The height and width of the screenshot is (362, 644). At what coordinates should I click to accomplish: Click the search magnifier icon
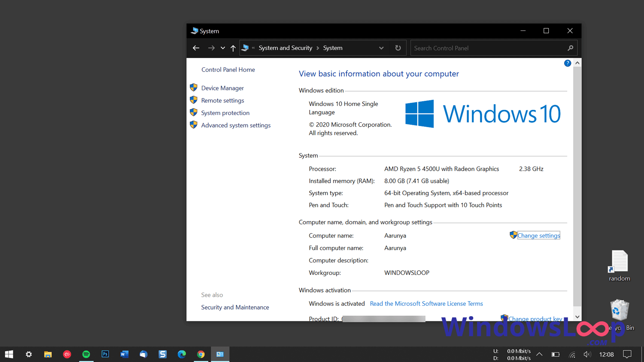point(570,48)
